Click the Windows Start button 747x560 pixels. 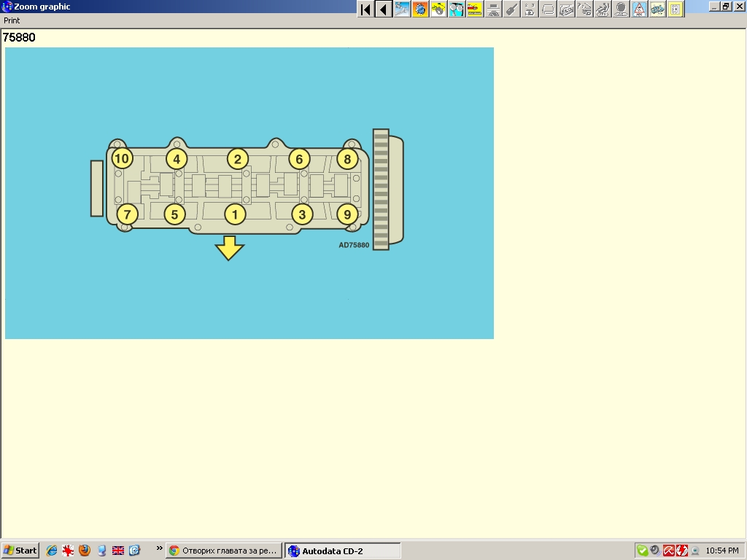tap(20, 551)
